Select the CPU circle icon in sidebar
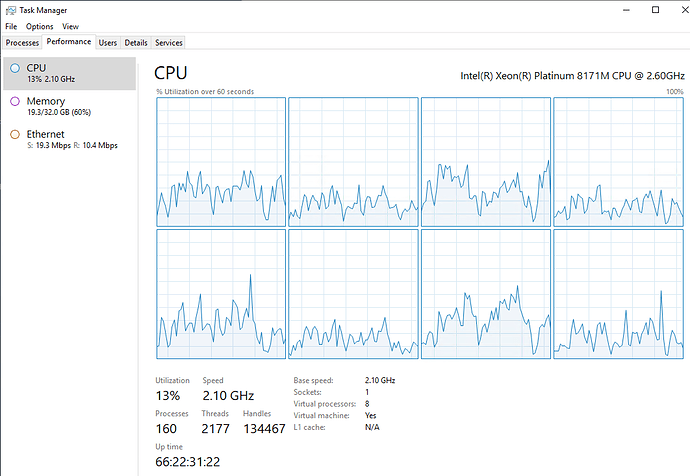690x476 pixels. [14, 68]
